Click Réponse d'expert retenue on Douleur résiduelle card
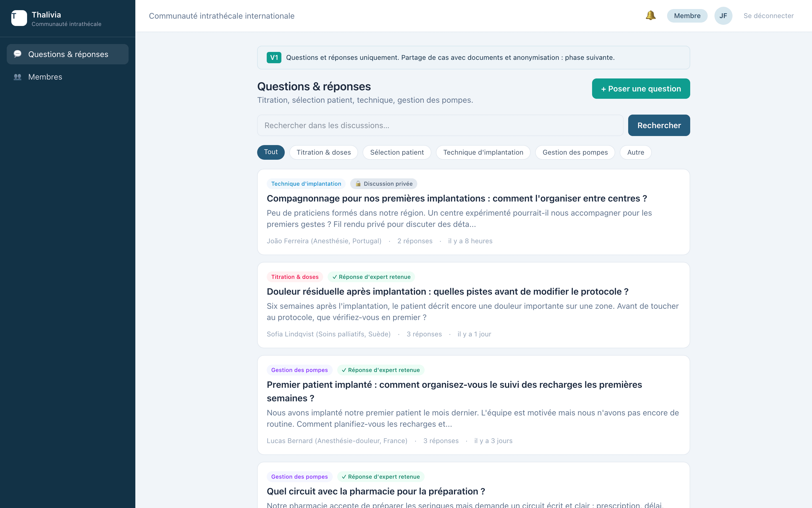This screenshot has height=508, width=812. [x=371, y=277]
